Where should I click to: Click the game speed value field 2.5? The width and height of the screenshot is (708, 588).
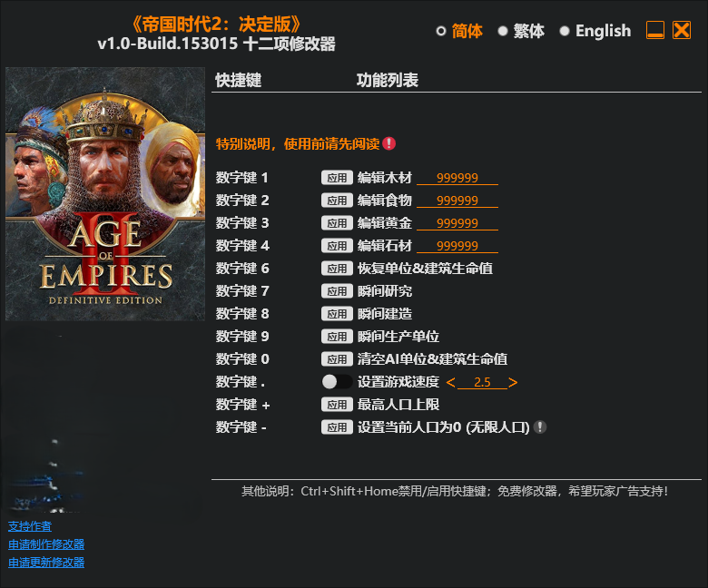coord(482,382)
